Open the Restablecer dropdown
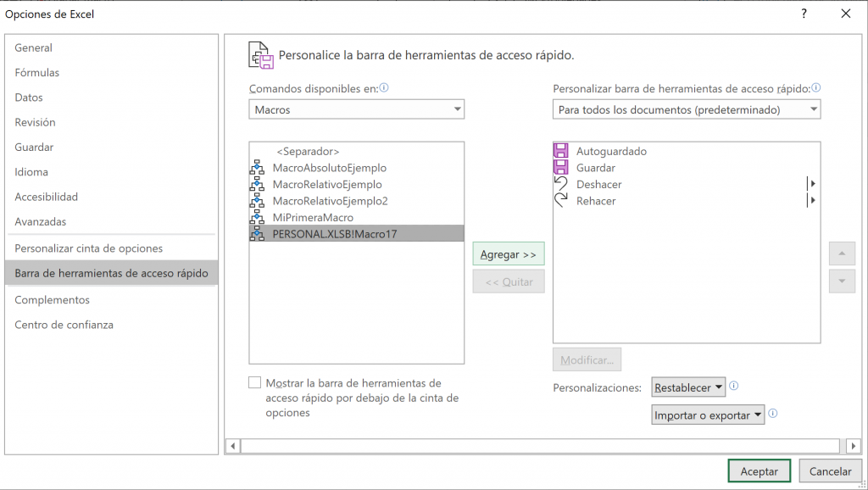This screenshot has width=868, height=490. point(688,387)
